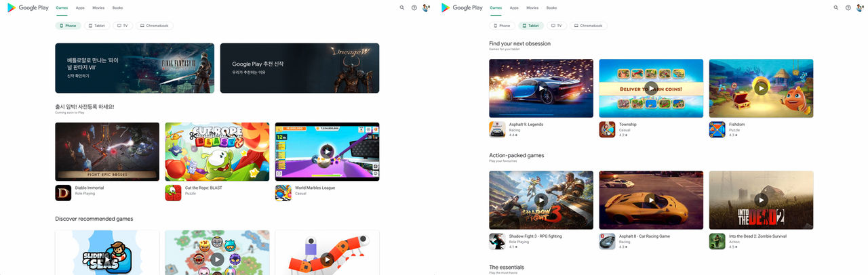
Task: Click the 'Find your next obsession' heading
Action: [x=520, y=43]
